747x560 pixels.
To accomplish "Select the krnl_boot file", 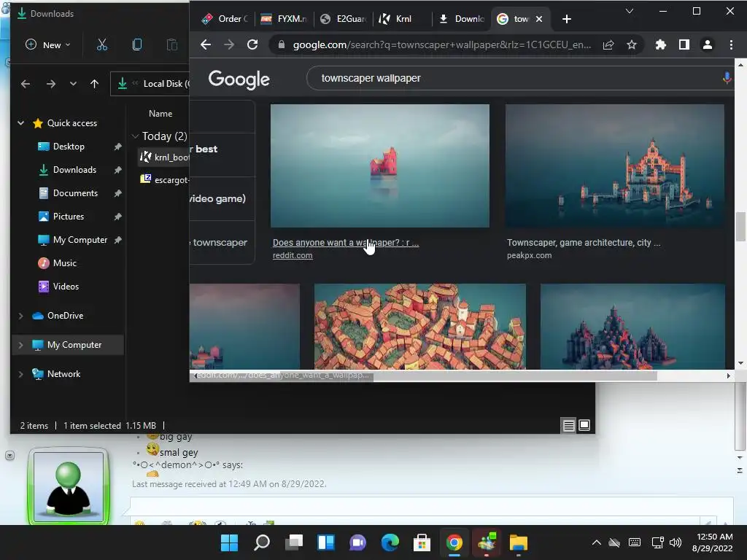I will 164,157.
